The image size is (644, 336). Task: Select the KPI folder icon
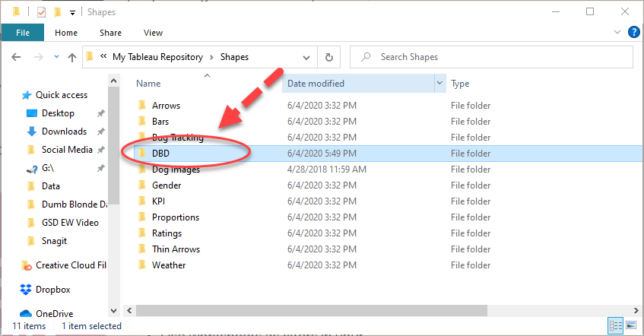tap(142, 201)
